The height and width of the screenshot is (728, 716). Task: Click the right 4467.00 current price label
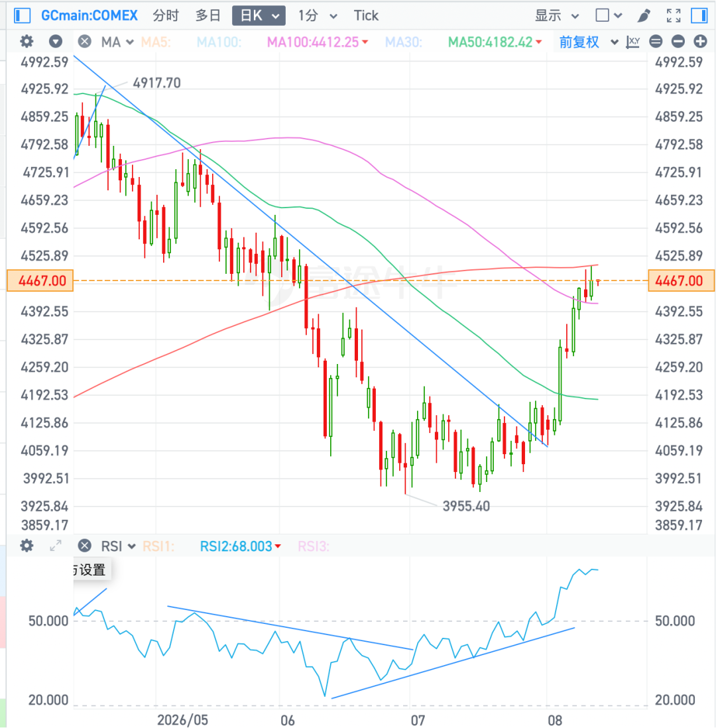coord(681,280)
